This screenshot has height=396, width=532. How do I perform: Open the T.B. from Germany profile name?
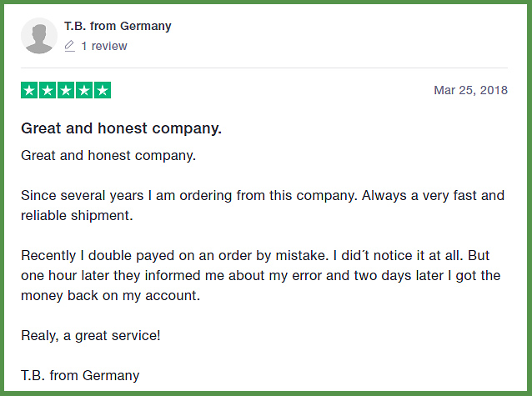pyautogui.click(x=118, y=26)
